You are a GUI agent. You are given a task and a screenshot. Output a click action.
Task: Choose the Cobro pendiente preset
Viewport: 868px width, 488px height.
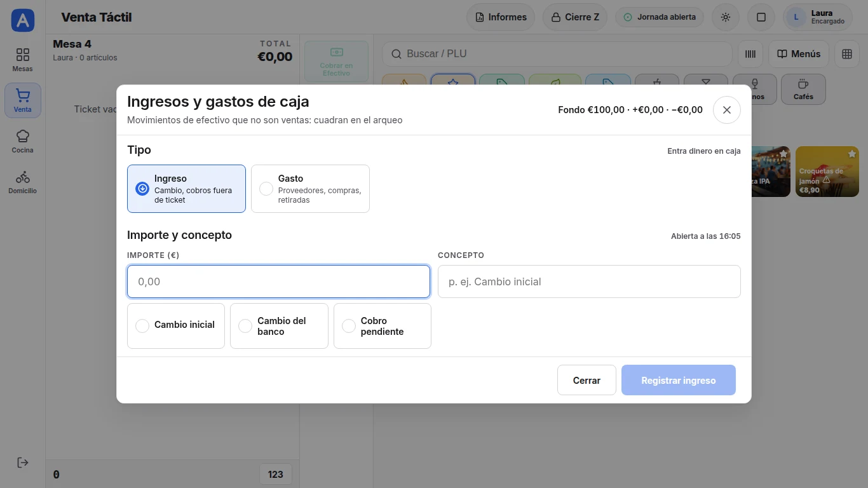coord(383,326)
